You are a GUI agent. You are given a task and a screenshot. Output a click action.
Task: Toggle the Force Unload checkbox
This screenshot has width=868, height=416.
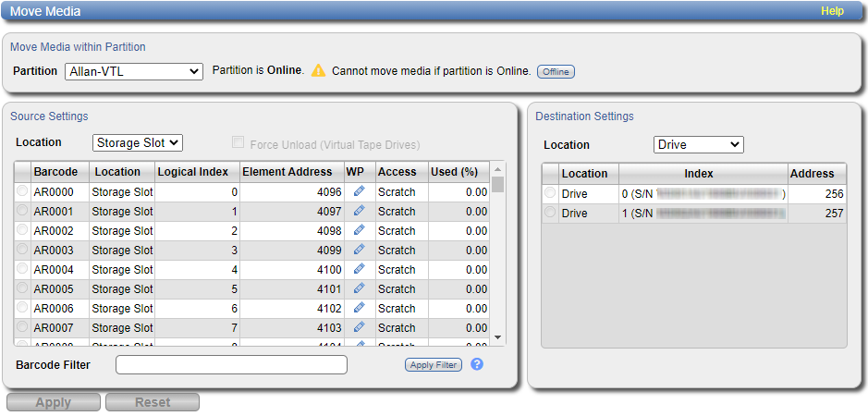(238, 143)
